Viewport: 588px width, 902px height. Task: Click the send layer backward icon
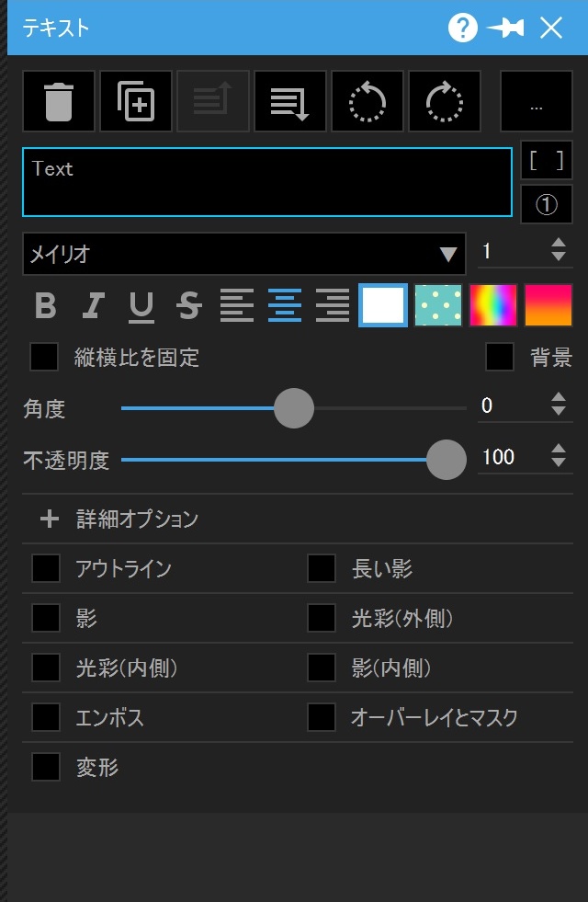(290, 102)
